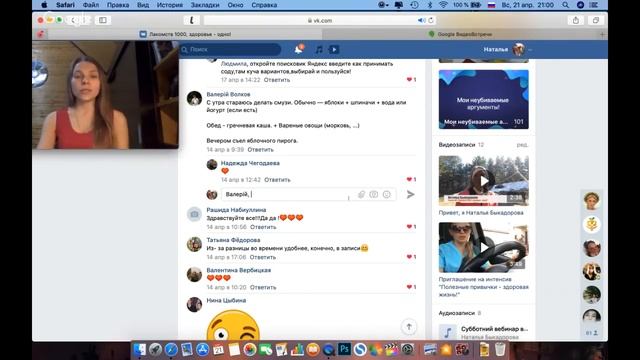Click the VK search field
The width and height of the screenshot is (640, 360).
[231, 49]
